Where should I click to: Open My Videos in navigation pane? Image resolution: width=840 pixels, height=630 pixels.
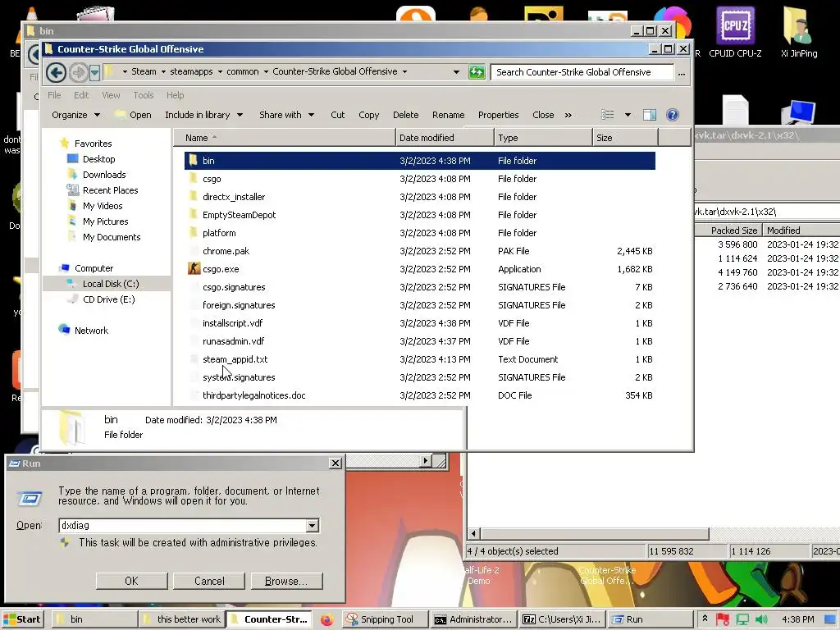pyautogui.click(x=103, y=206)
